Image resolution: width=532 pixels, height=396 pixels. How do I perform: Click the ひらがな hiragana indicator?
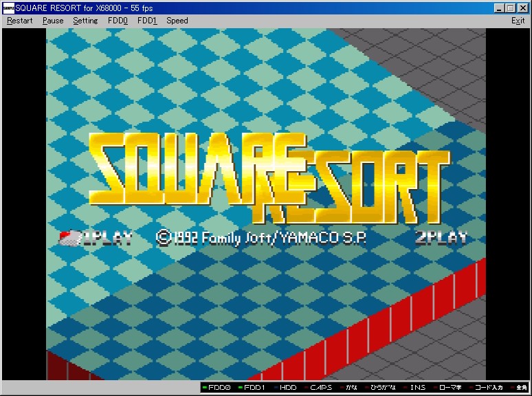[381, 388]
